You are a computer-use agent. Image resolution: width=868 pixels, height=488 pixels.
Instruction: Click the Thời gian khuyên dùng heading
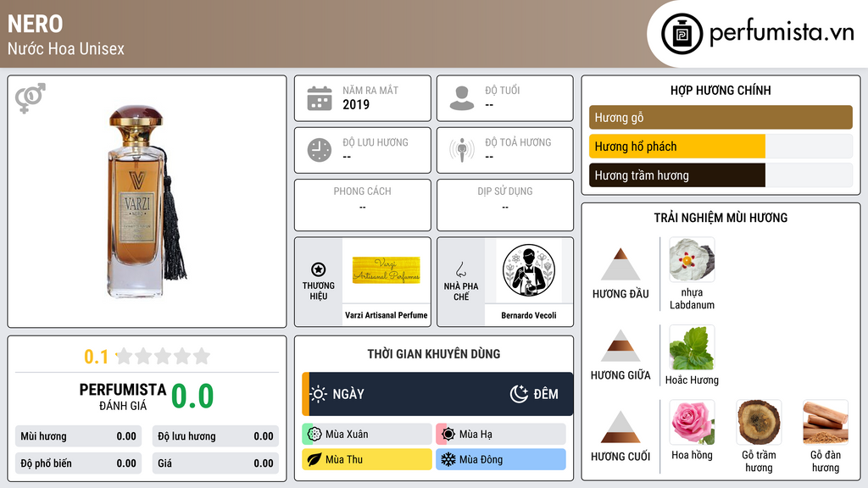point(434,353)
